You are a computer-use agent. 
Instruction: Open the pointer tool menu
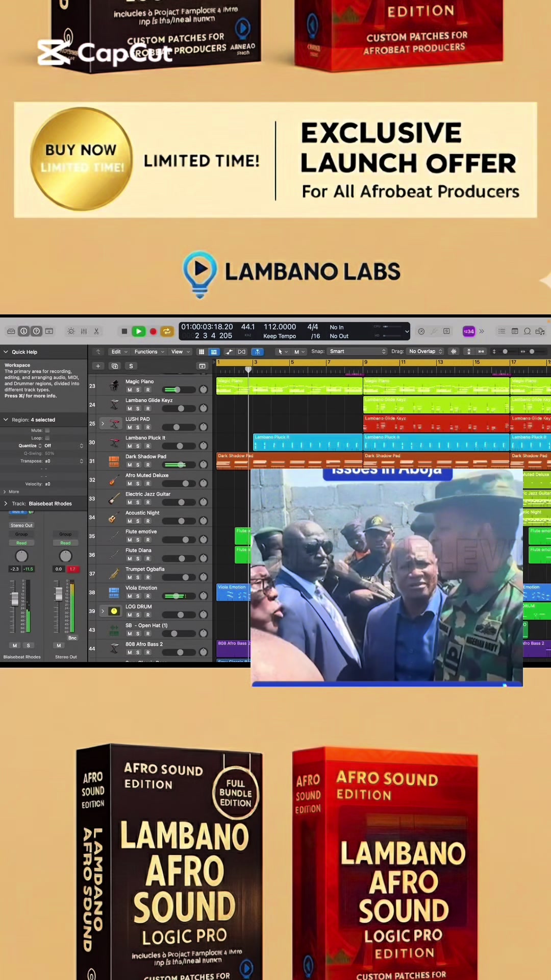(x=283, y=352)
